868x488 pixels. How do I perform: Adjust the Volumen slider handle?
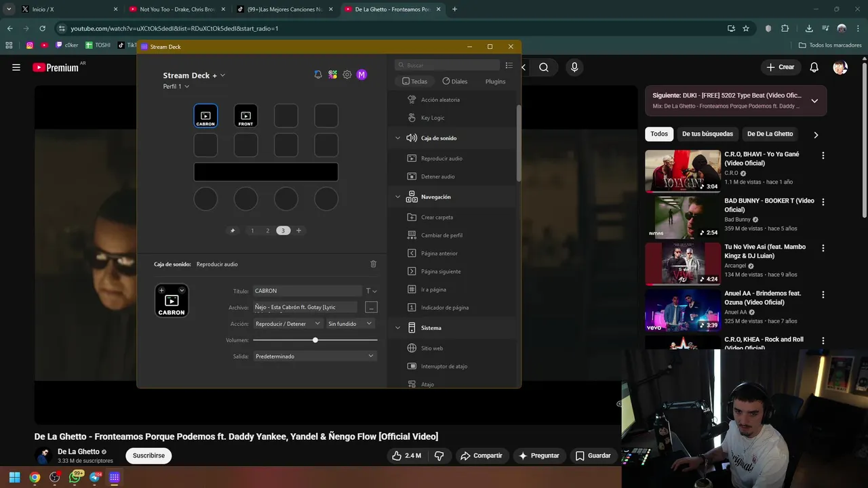click(x=315, y=340)
